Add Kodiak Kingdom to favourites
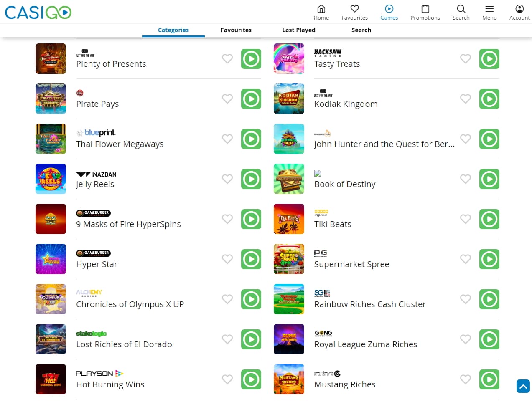 [x=466, y=99]
